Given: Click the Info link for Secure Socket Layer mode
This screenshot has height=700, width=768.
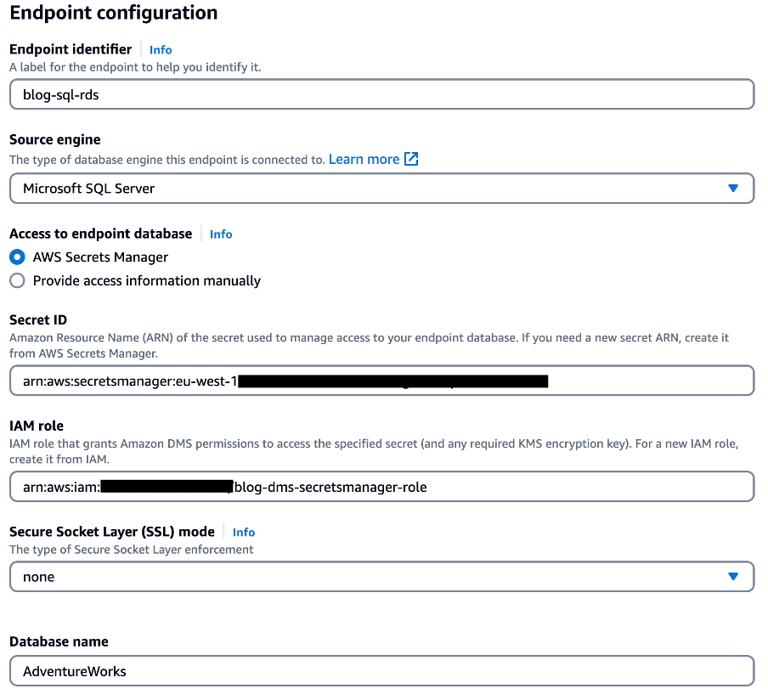Looking at the screenshot, I should [244, 532].
